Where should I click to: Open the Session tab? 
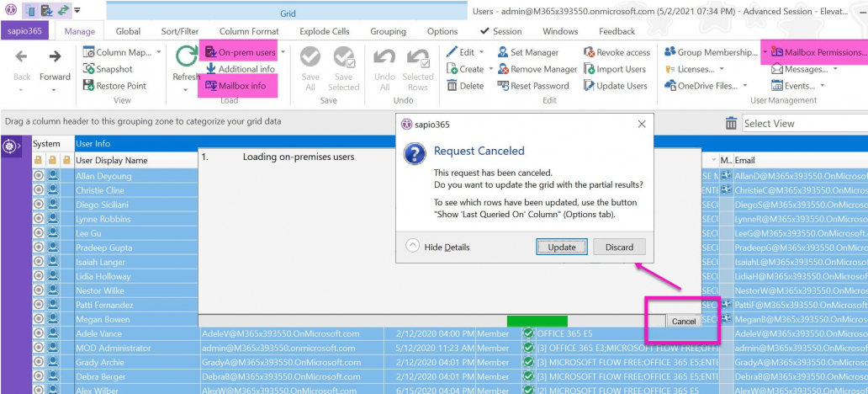point(501,32)
